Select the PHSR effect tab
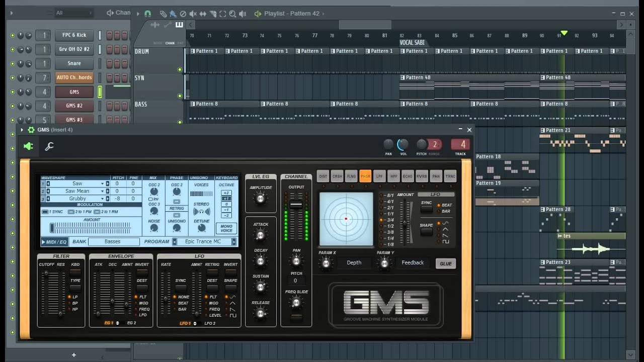 [x=365, y=176]
